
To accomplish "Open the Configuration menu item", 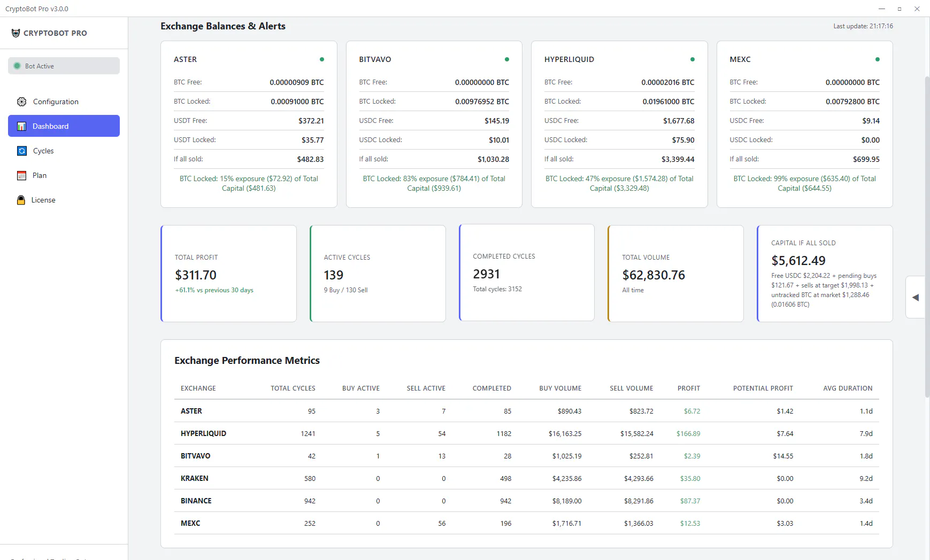I will pyautogui.click(x=64, y=102).
